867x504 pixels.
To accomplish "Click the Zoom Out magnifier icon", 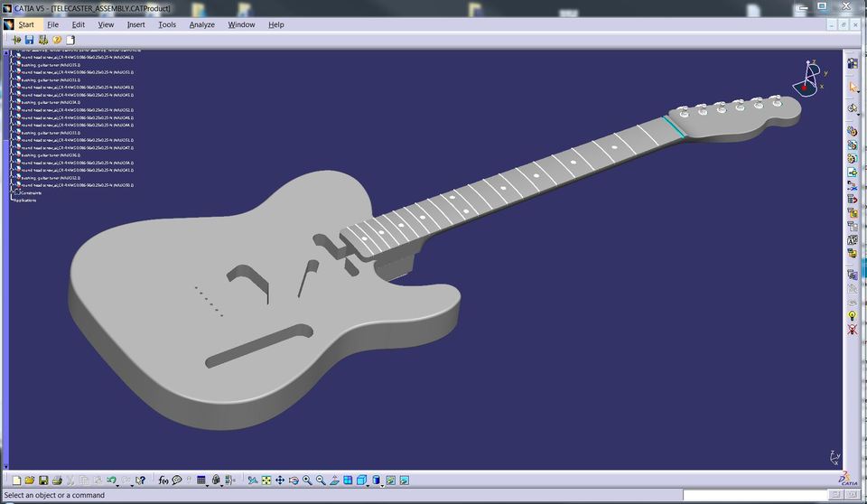I will [321, 481].
